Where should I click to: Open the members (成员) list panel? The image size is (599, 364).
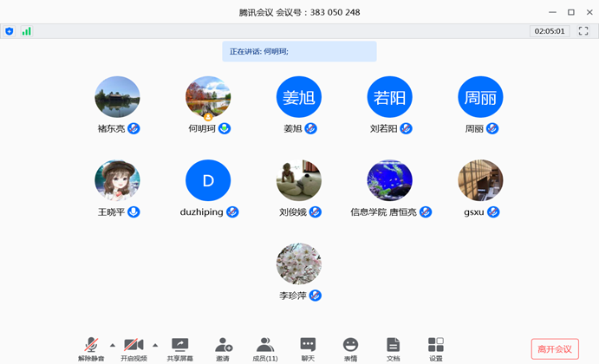pos(265,348)
